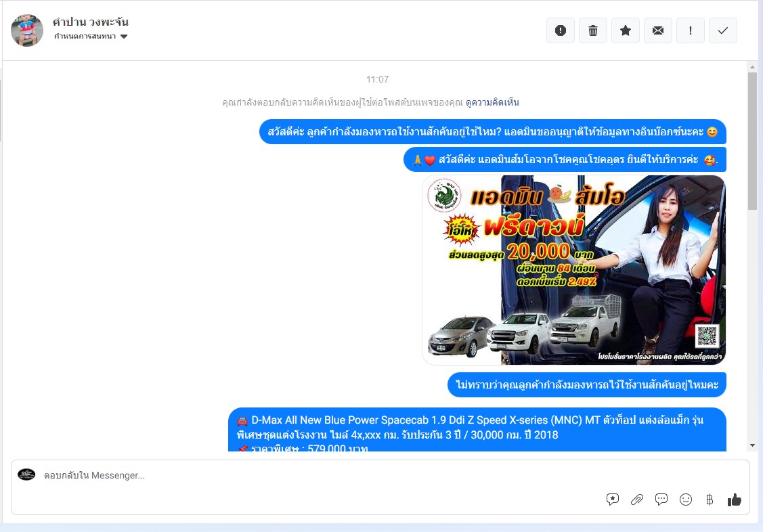
Task: Open the แอดมินส้มโอ promotional image
Action: pyautogui.click(x=574, y=270)
